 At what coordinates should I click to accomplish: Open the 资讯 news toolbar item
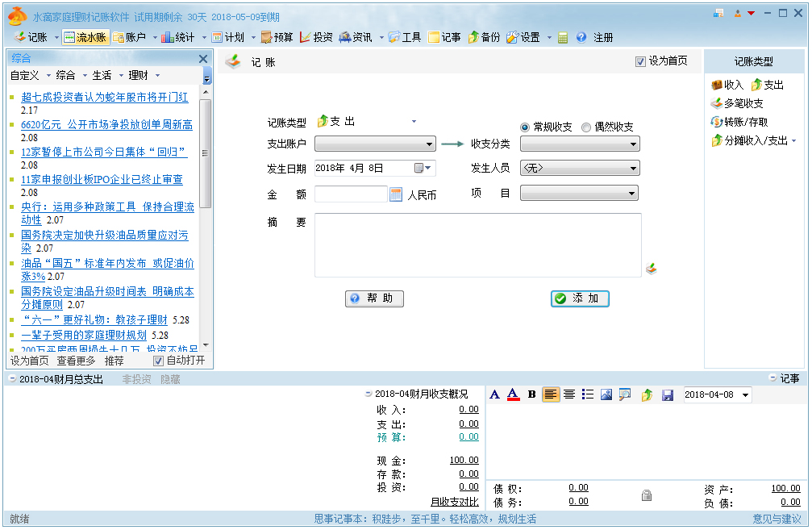(356, 37)
